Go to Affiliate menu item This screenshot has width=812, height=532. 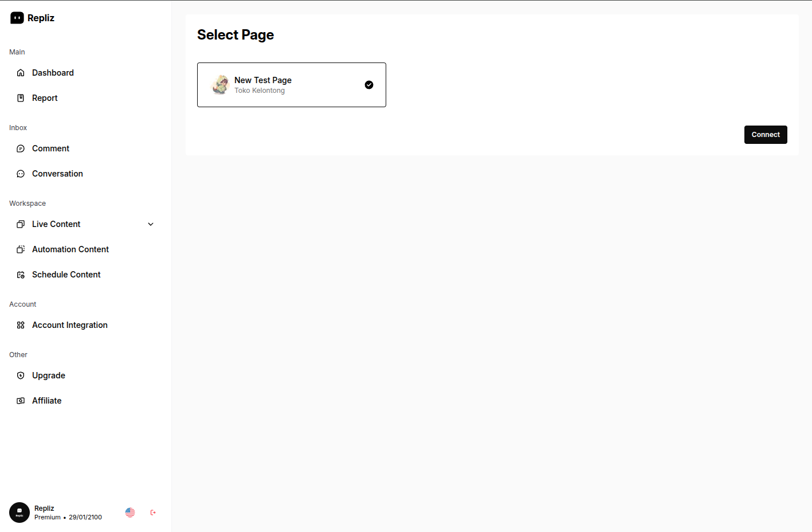click(47, 401)
